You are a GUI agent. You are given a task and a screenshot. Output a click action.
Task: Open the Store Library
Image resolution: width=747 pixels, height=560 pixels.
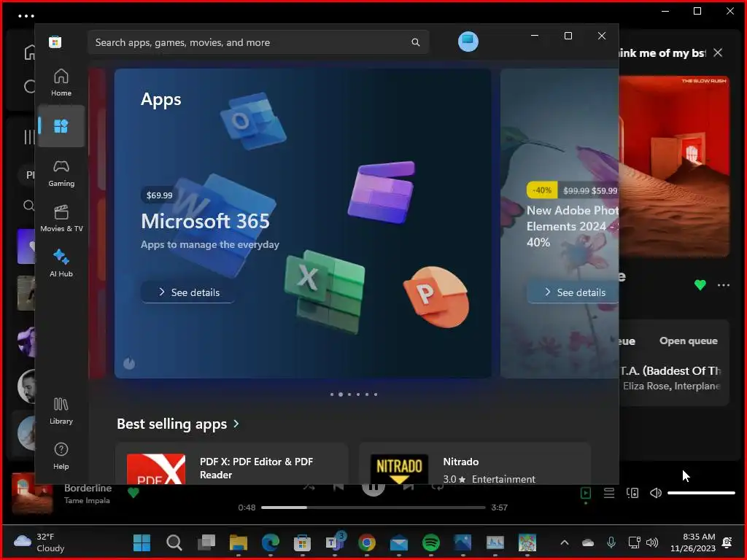(x=61, y=411)
